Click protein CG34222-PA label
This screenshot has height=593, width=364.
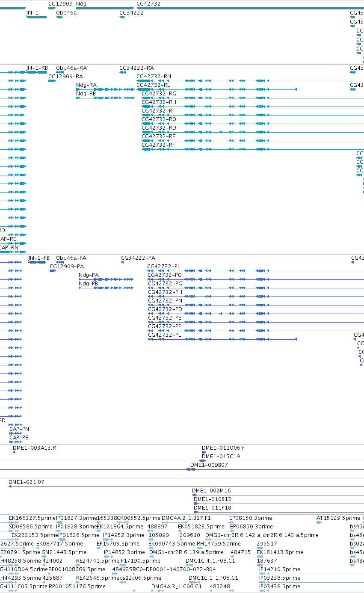138,258
